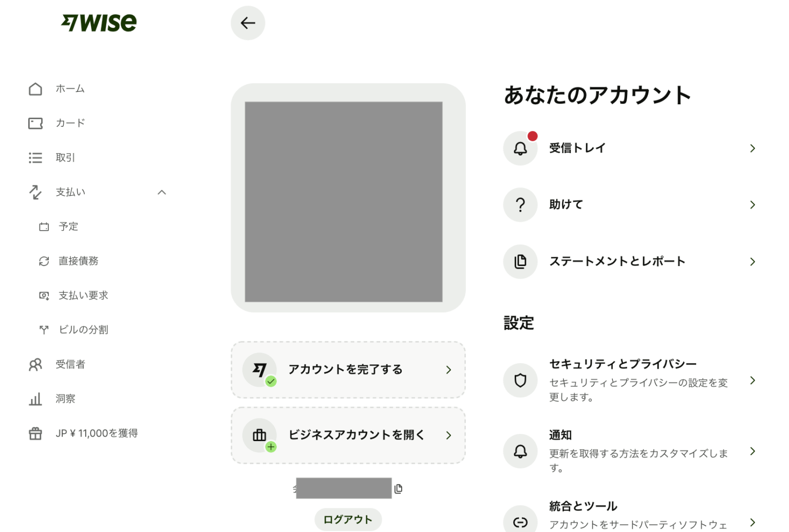Viewport: 789px width, 532px height.
Task: Click the Wise logo
Action: [99, 23]
